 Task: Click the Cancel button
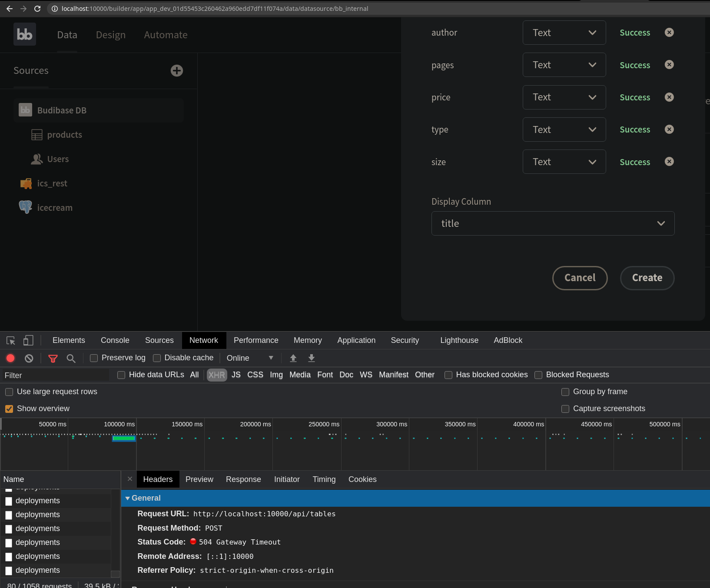click(x=580, y=278)
